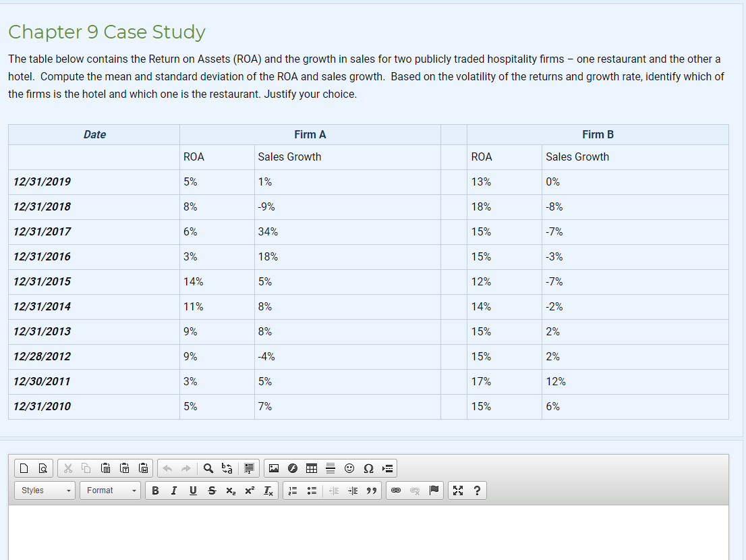The image size is (746, 560).
Task: Click the Cut scissors icon
Action: coord(68,468)
